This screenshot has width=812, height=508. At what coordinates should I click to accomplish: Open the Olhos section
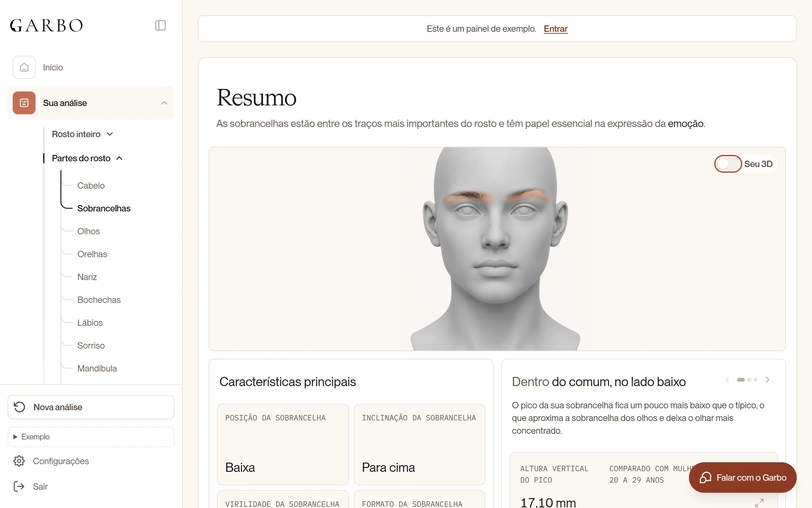88,231
